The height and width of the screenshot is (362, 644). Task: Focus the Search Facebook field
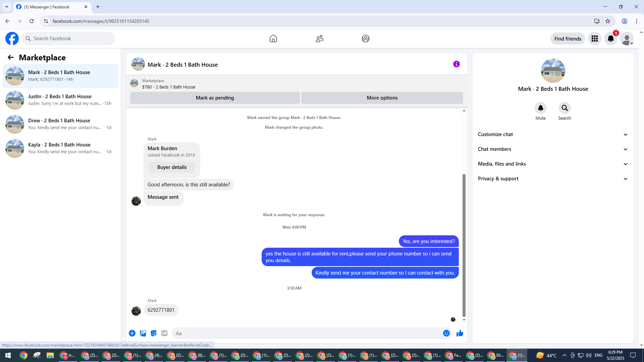tap(68, 39)
